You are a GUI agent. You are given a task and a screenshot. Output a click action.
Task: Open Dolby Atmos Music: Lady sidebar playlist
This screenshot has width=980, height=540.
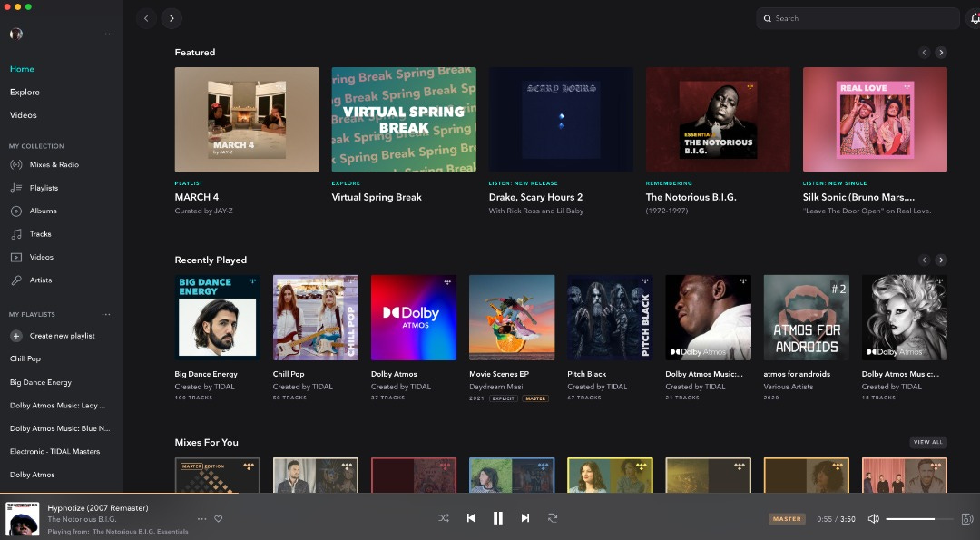pyautogui.click(x=57, y=405)
